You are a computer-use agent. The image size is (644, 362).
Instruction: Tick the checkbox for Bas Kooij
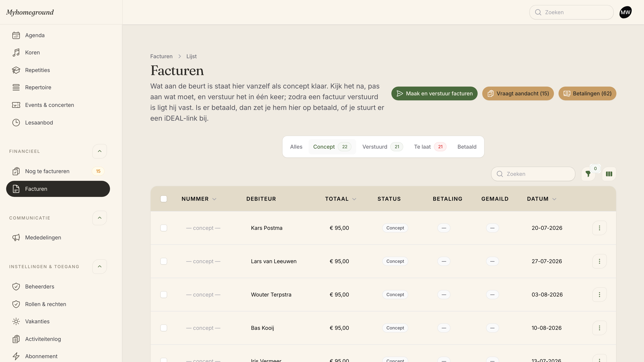tap(164, 328)
